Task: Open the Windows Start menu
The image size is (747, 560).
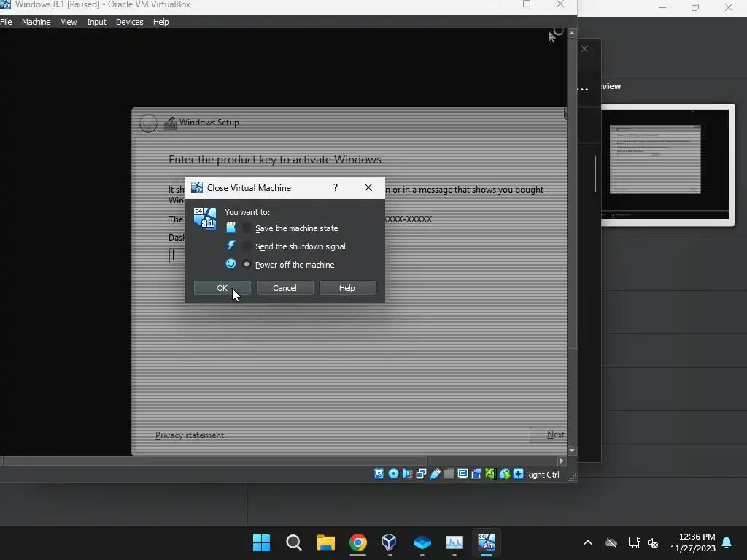Action: coord(262,542)
